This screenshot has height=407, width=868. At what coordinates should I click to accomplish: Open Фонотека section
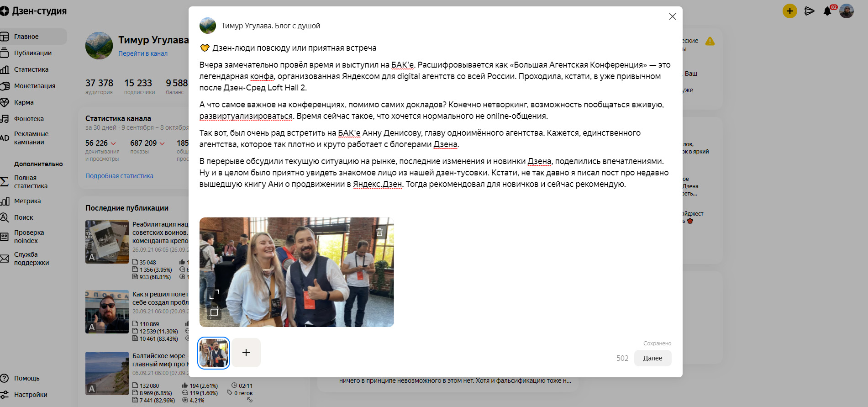pyautogui.click(x=29, y=119)
